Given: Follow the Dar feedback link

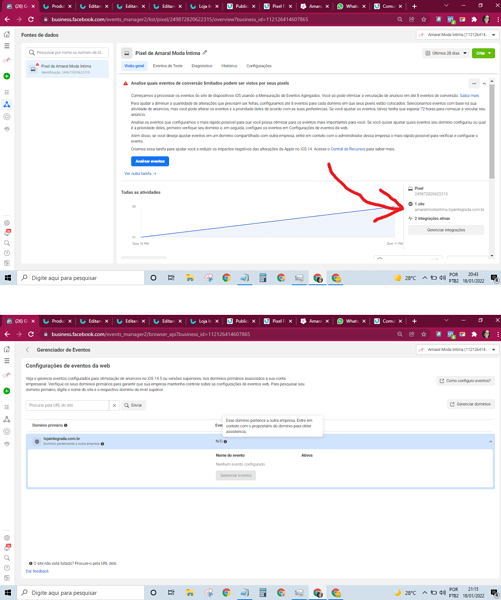Looking at the screenshot, I should click(37, 571).
